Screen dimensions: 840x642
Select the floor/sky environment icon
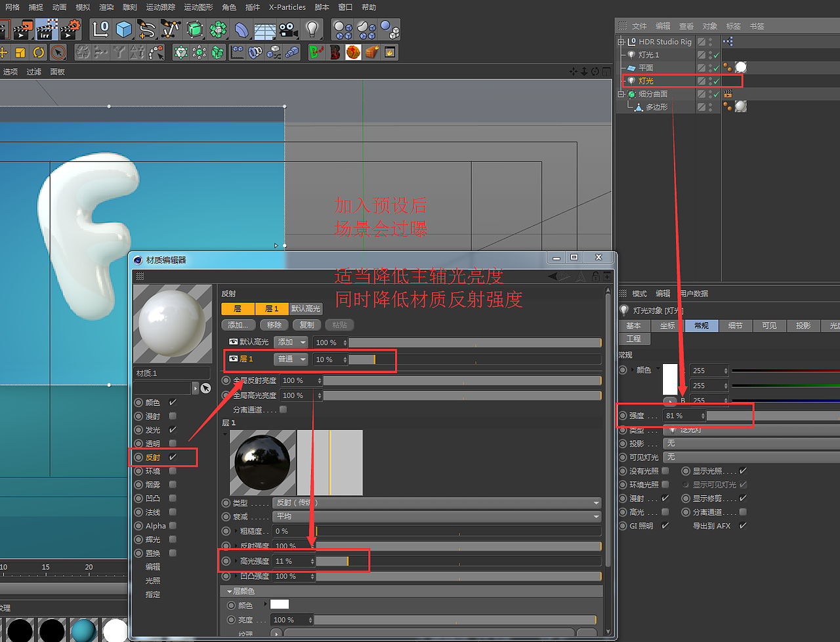pyautogui.click(x=265, y=30)
